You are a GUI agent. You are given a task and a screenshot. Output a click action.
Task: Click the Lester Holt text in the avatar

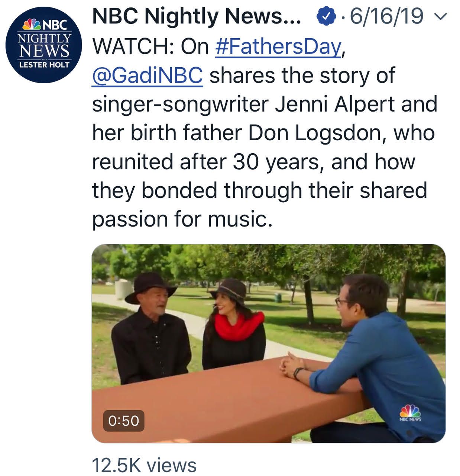pyautogui.click(x=44, y=65)
